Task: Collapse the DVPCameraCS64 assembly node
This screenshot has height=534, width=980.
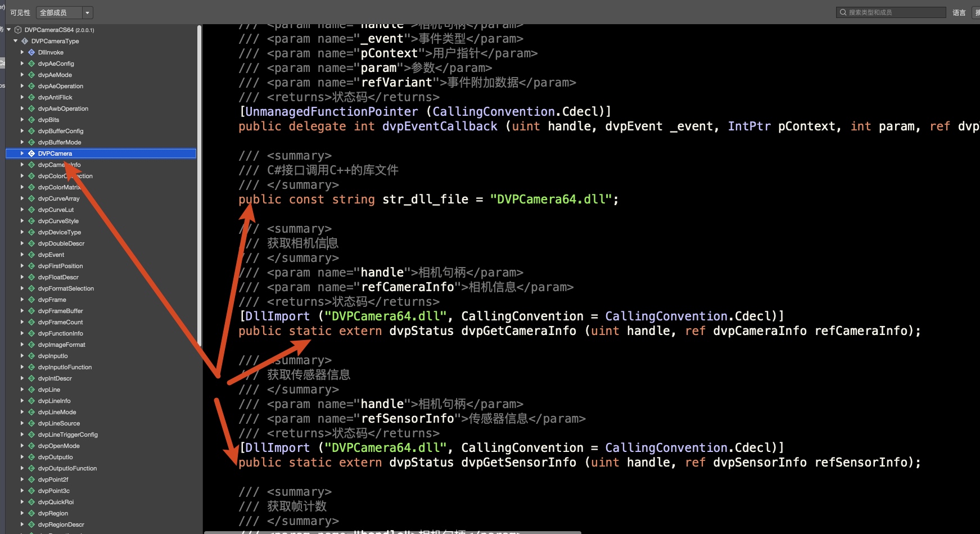Action: click(x=9, y=30)
